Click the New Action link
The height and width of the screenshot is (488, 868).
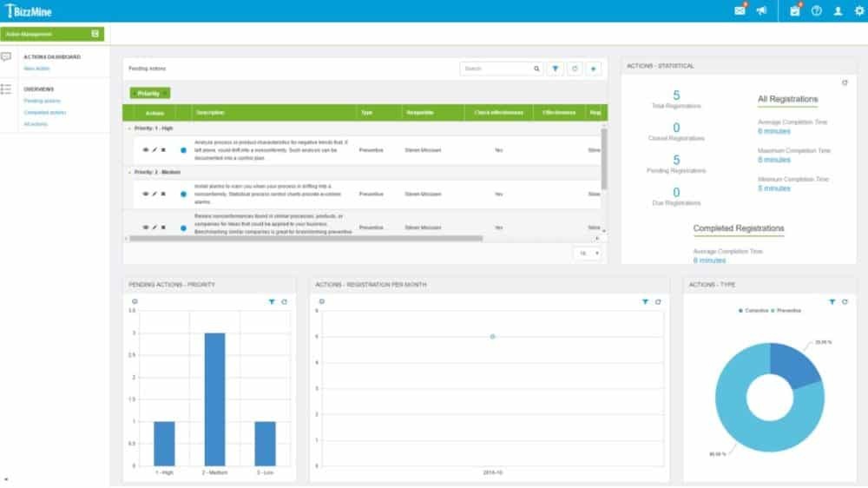point(36,68)
